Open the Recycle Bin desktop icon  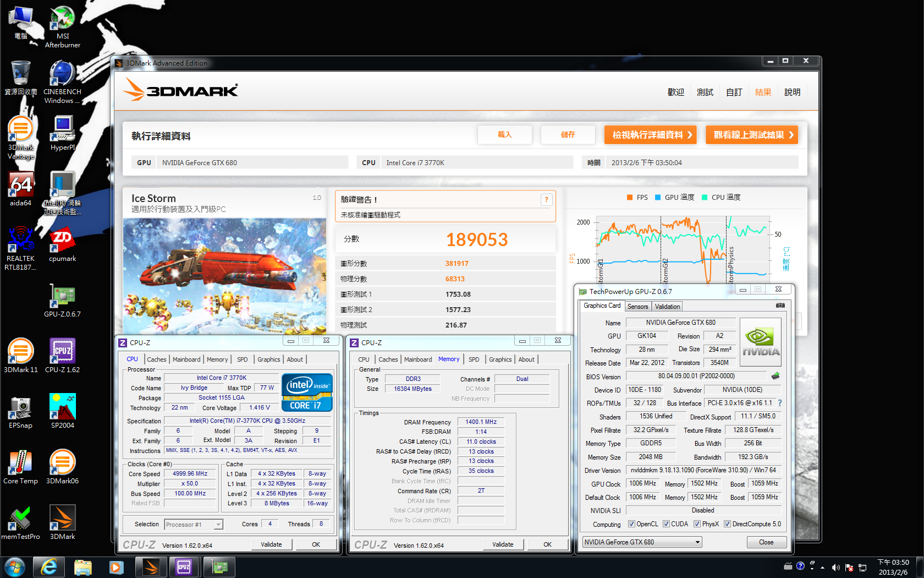pyautogui.click(x=20, y=78)
